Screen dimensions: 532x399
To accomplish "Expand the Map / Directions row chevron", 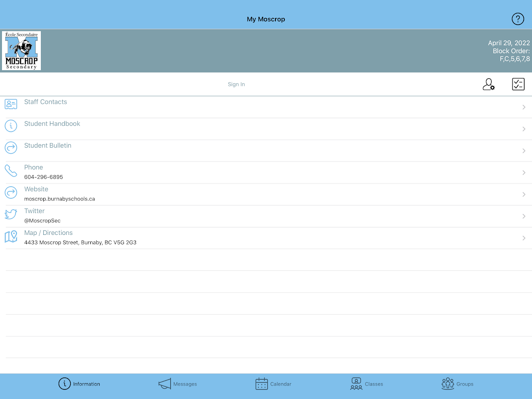I will pyautogui.click(x=524, y=238).
